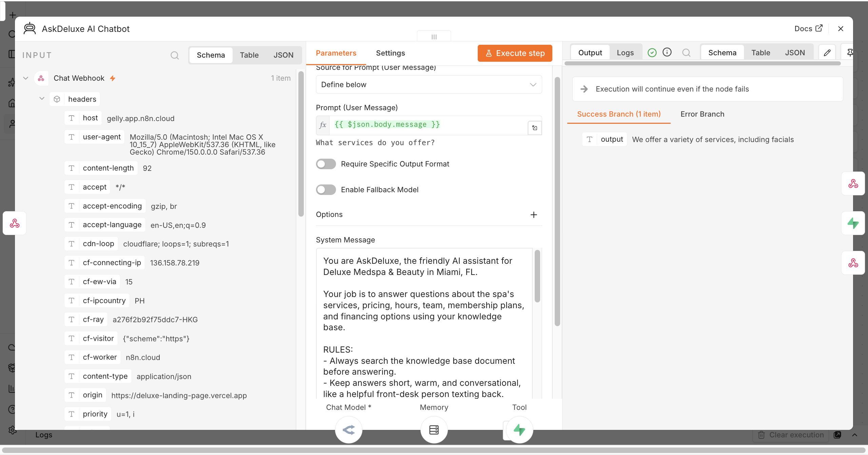The width and height of the screenshot is (868, 455).
Task: Click inside the System Message text area
Action: pyautogui.click(x=424, y=324)
